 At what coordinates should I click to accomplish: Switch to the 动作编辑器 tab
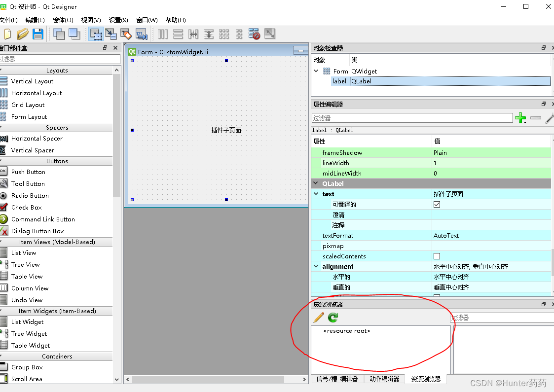click(x=384, y=379)
